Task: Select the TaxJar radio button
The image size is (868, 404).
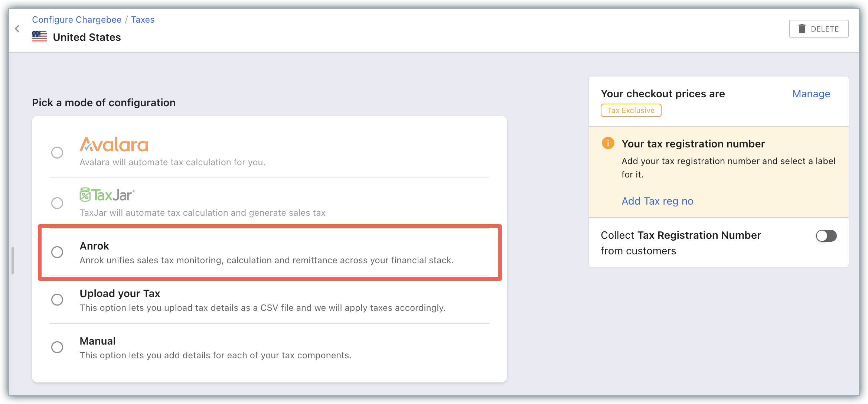Action: (x=57, y=203)
